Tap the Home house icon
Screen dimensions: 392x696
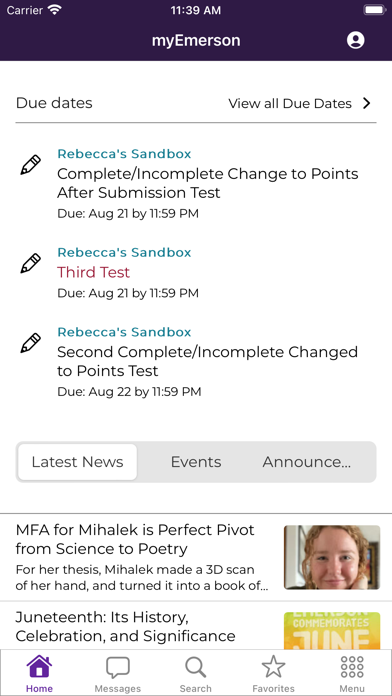point(39,666)
